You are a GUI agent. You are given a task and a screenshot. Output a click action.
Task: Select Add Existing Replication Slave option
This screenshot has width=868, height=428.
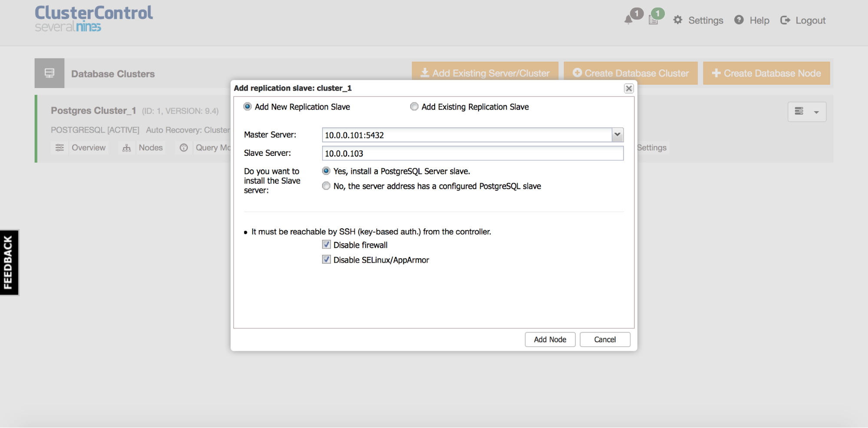coord(414,106)
